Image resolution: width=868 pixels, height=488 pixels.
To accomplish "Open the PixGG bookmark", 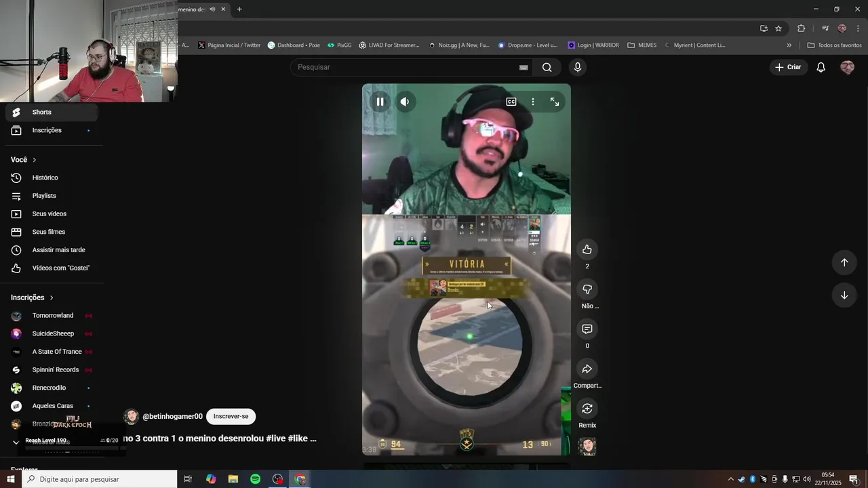I will (x=339, y=45).
